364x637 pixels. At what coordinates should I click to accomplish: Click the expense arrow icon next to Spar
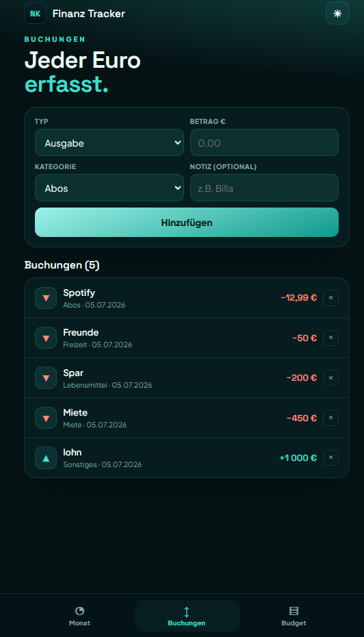point(46,378)
